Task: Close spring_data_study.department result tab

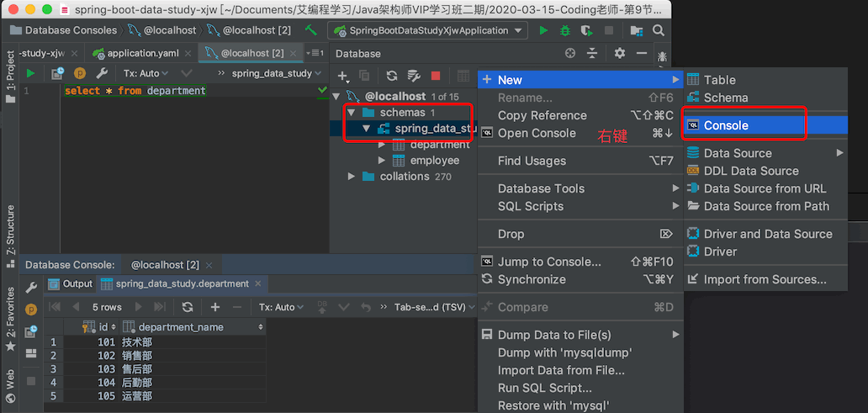Action: pyautogui.click(x=257, y=284)
